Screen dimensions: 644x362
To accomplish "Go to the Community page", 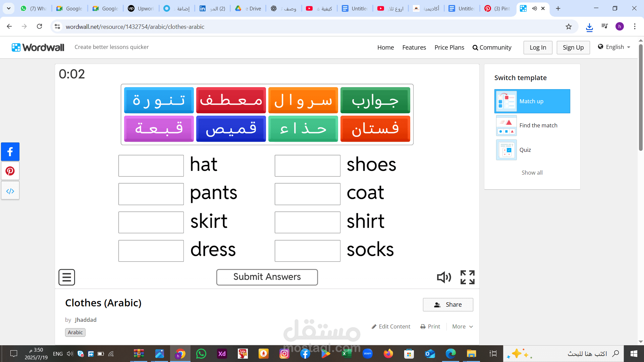I will (492, 48).
